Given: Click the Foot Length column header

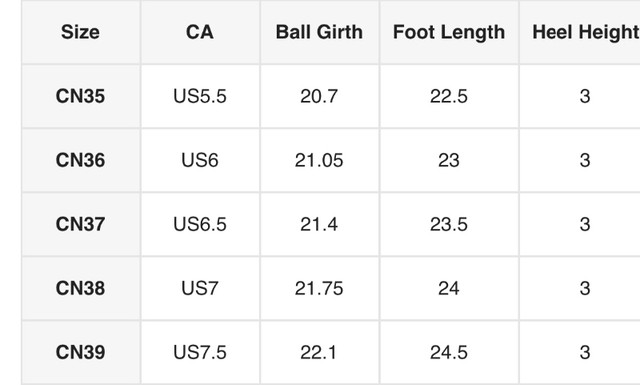Looking at the screenshot, I should 449,32.
